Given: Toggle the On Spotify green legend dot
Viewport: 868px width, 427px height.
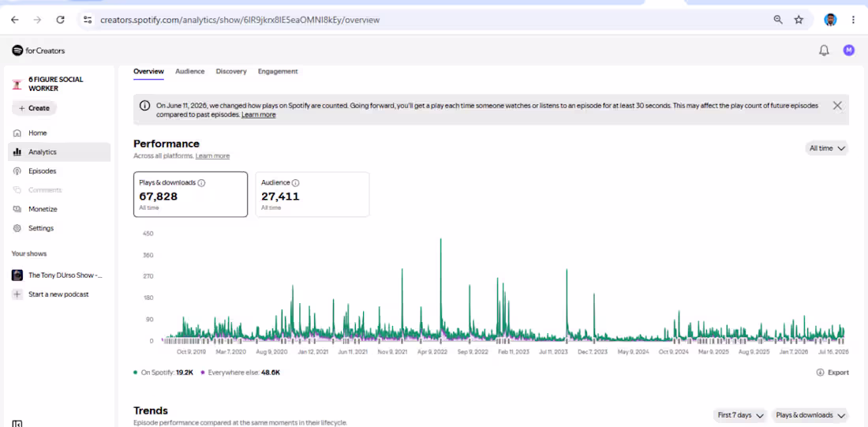Looking at the screenshot, I should point(136,373).
